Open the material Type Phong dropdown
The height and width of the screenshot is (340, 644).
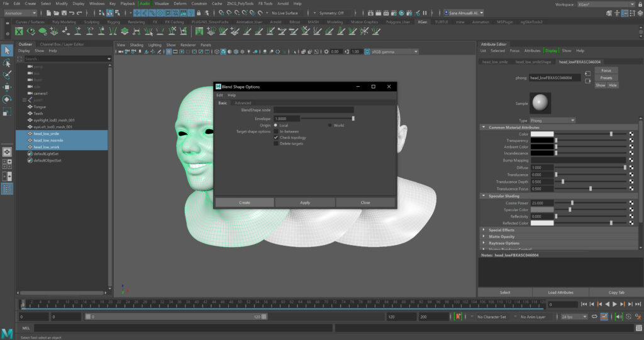coord(553,120)
